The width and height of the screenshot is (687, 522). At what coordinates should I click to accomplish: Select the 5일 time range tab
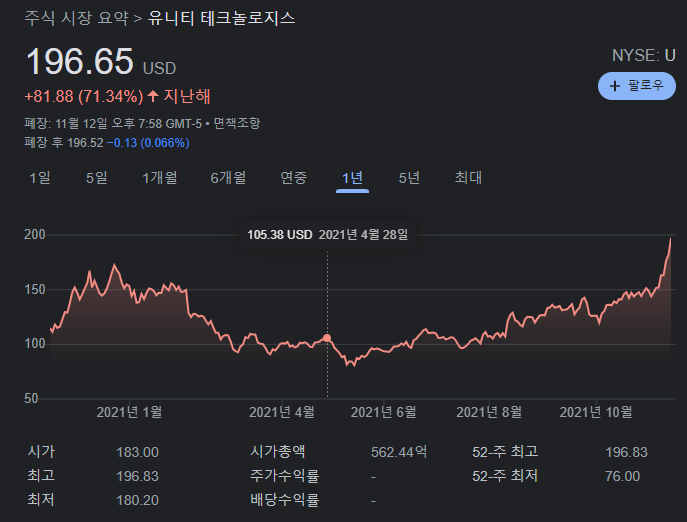click(97, 178)
